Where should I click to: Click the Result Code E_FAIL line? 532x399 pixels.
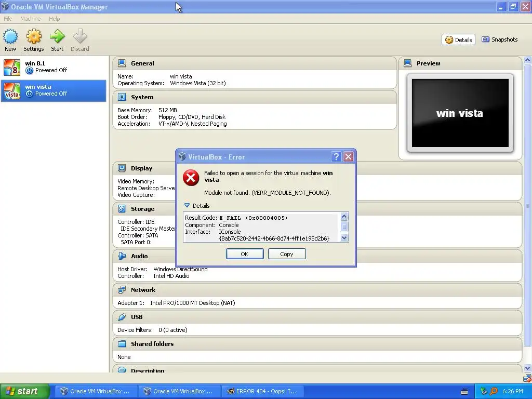236,218
